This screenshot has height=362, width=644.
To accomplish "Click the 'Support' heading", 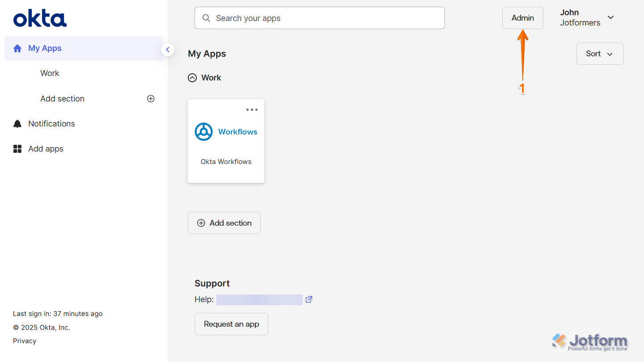I will (x=212, y=283).
